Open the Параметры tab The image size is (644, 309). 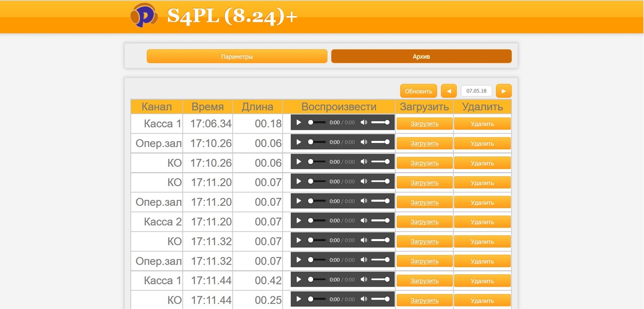pyautogui.click(x=237, y=56)
